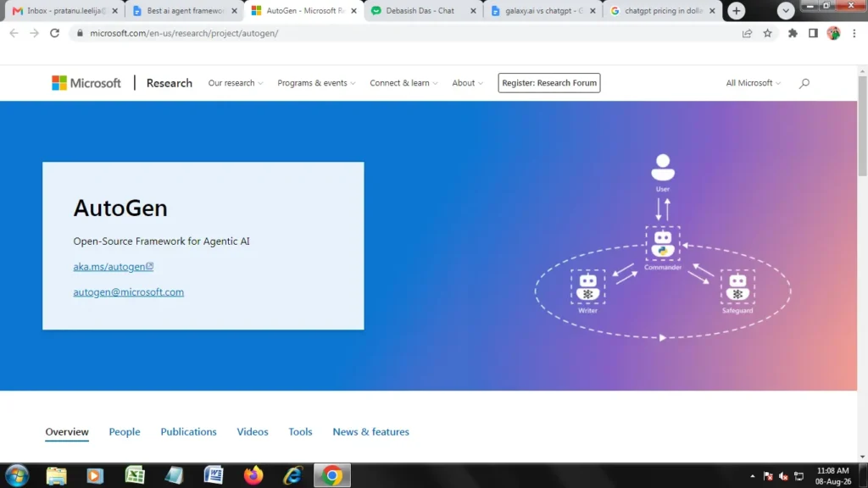Close the galaxy.ai vs chatgpt tab
The image size is (868, 488).
pos(593,10)
